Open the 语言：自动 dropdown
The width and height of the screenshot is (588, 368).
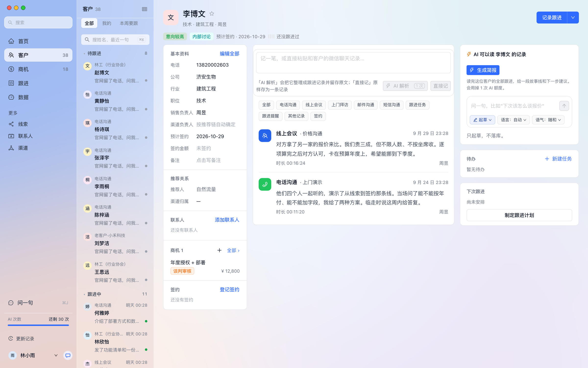point(514,120)
